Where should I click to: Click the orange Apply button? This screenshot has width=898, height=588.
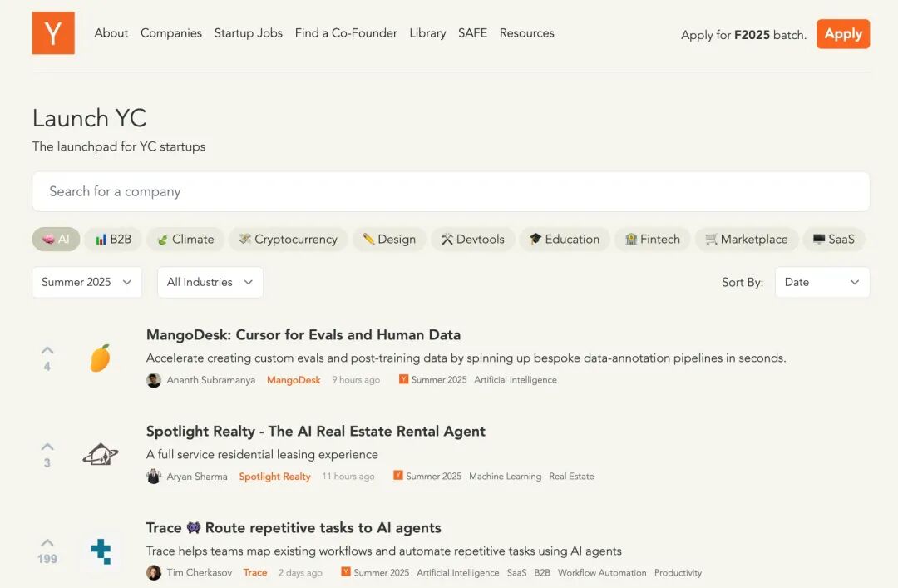coord(843,34)
